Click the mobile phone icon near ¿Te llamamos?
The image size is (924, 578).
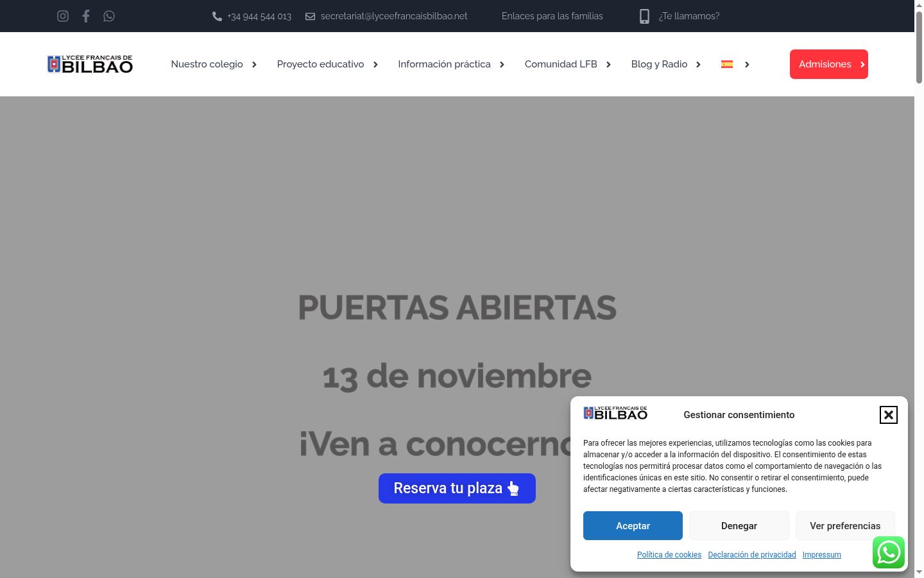645,16
